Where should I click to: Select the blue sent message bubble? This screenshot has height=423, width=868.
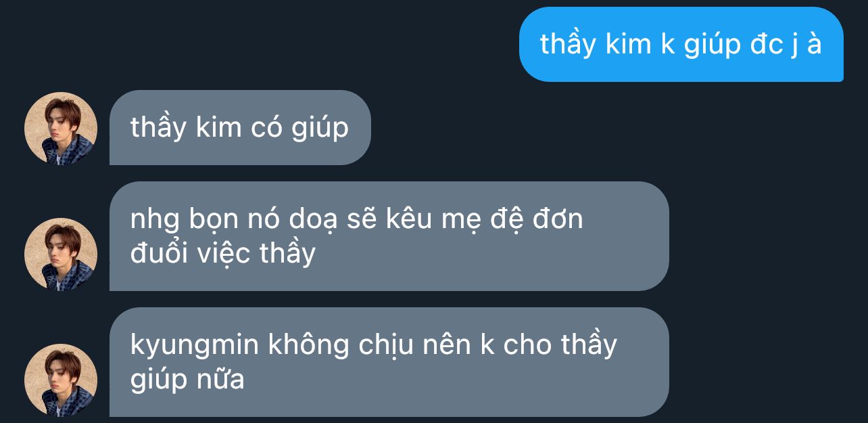coord(681,44)
